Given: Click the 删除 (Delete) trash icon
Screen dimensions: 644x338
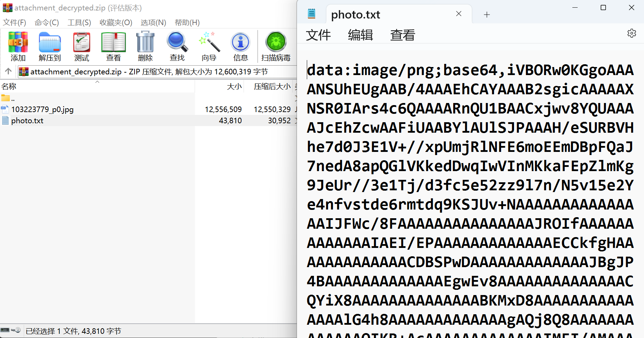Looking at the screenshot, I should tap(145, 46).
